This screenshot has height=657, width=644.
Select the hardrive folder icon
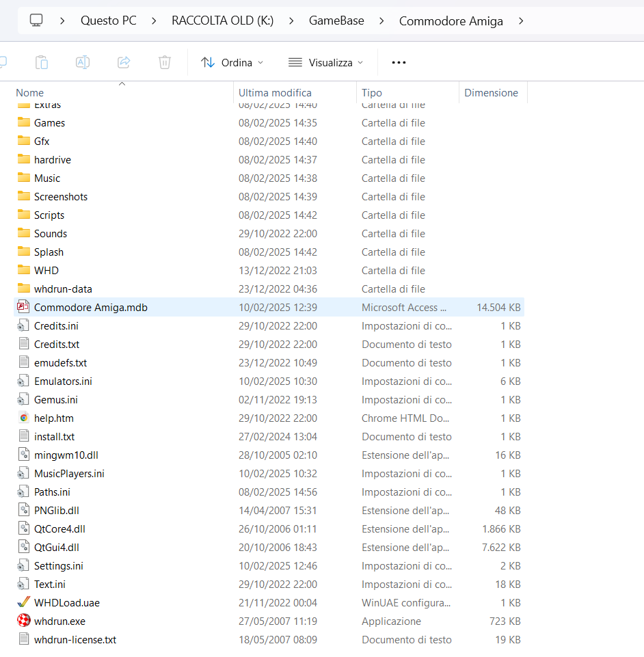pyautogui.click(x=24, y=159)
